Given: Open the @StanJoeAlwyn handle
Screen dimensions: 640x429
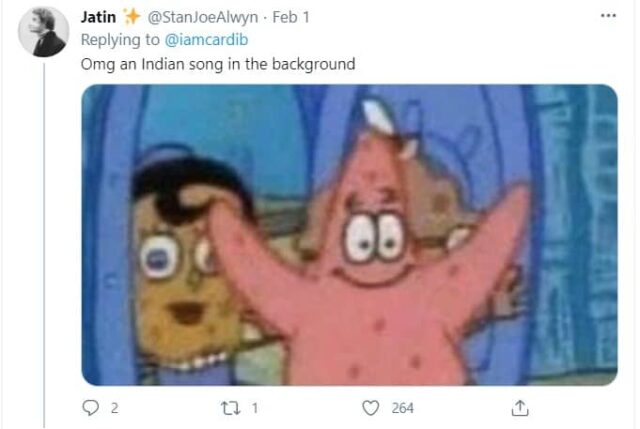Looking at the screenshot, I should (x=202, y=17).
